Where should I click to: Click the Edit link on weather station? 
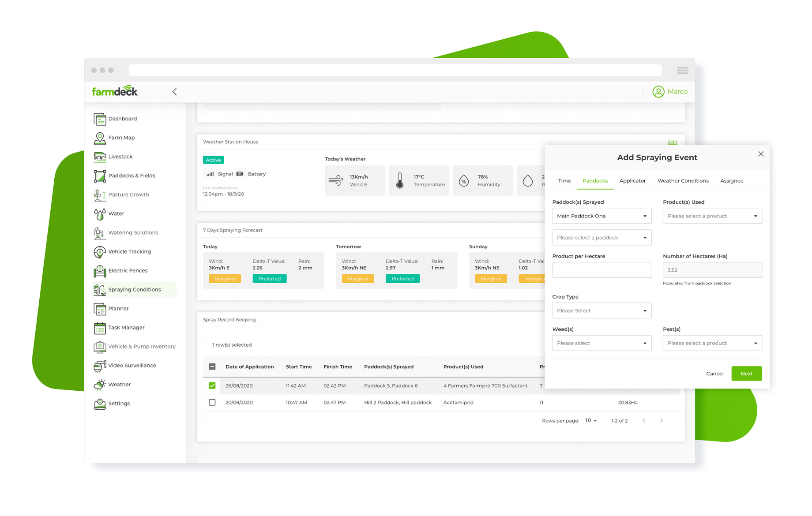672,142
